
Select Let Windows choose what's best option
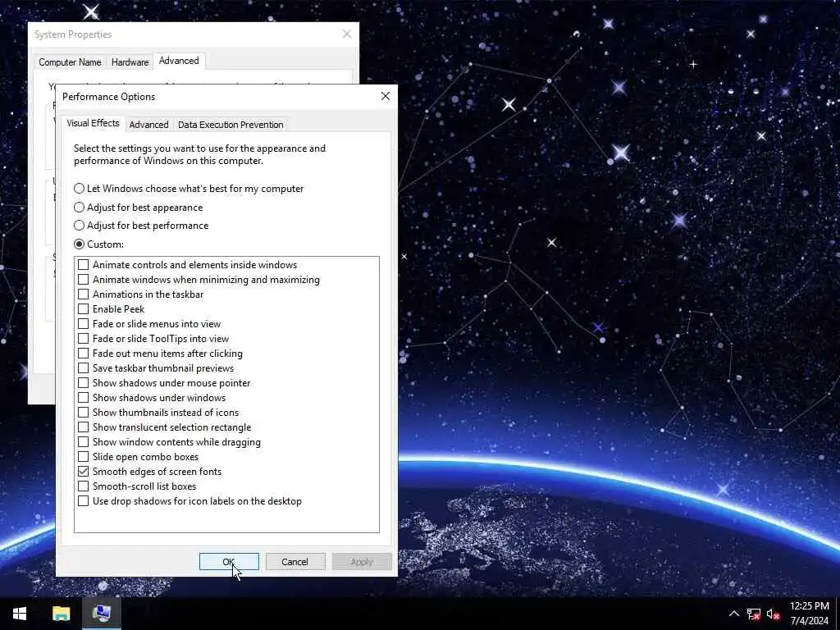(x=189, y=189)
